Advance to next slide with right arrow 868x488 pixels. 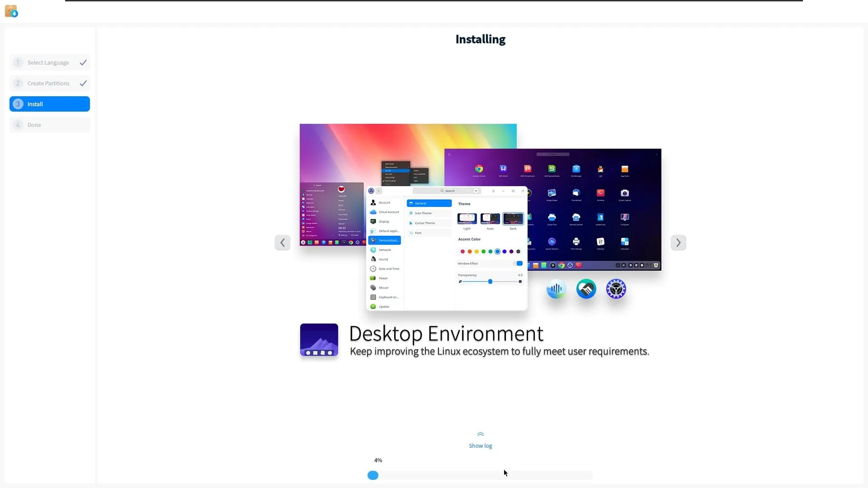678,243
